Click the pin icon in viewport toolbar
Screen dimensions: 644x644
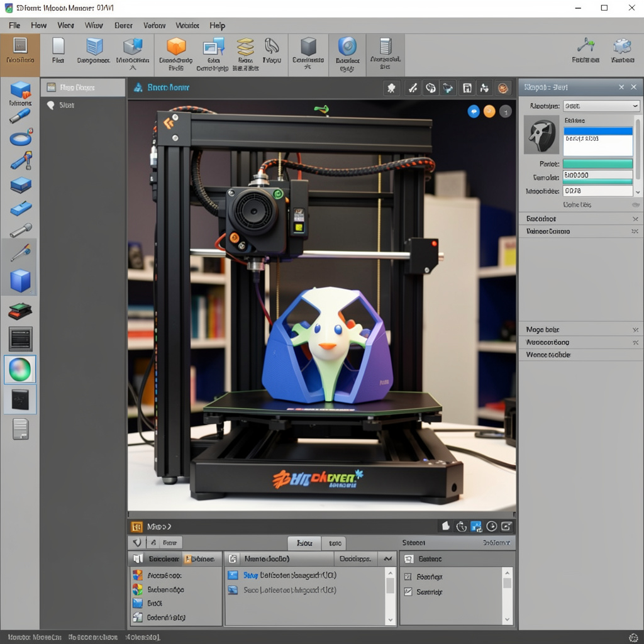tap(391, 87)
